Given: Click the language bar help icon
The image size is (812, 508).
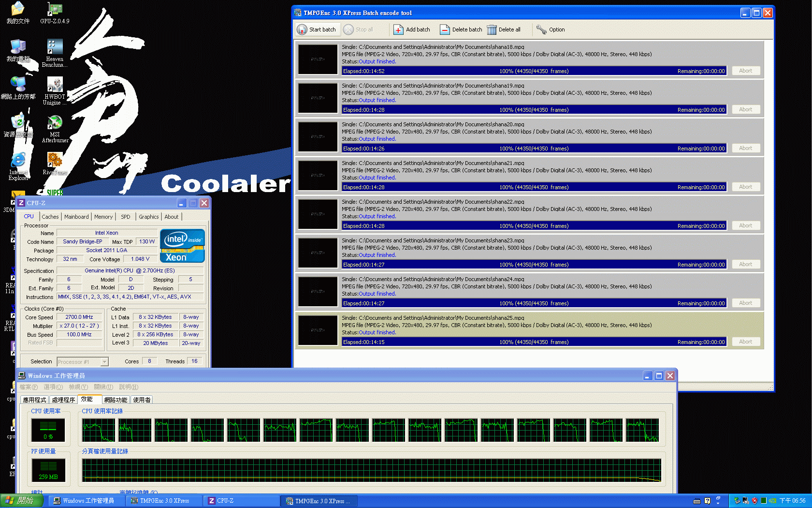Looking at the screenshot, I should 708,501.
